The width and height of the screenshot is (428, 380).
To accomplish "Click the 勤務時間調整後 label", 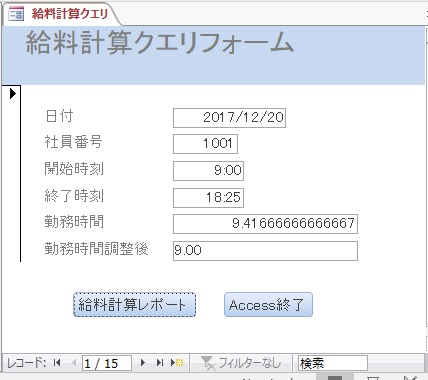I will 96,249.
